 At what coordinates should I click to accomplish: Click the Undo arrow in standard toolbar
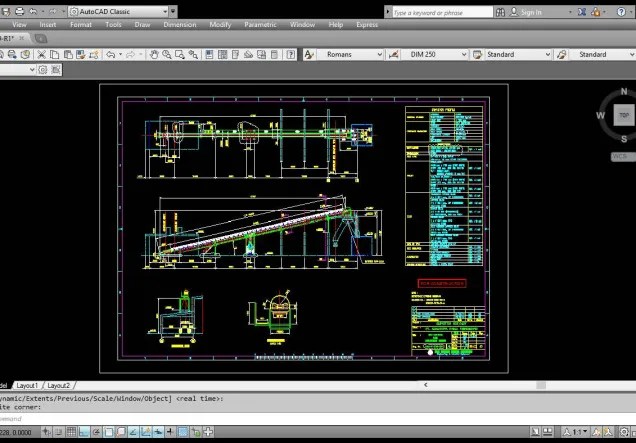[x=110, y=54]
